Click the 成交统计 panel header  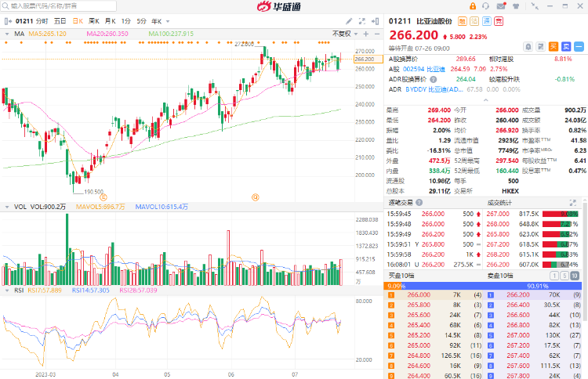pos(499,203)
